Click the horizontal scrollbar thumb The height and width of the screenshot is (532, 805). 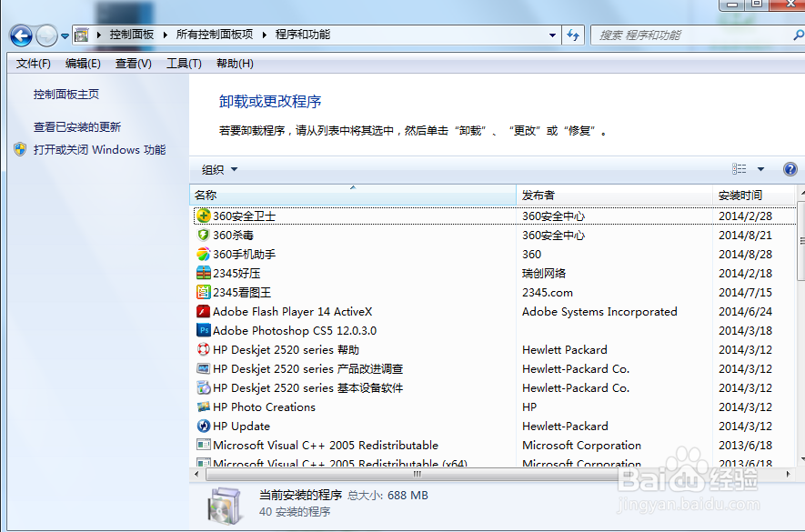pyautogui.click(x=417, y=474)
